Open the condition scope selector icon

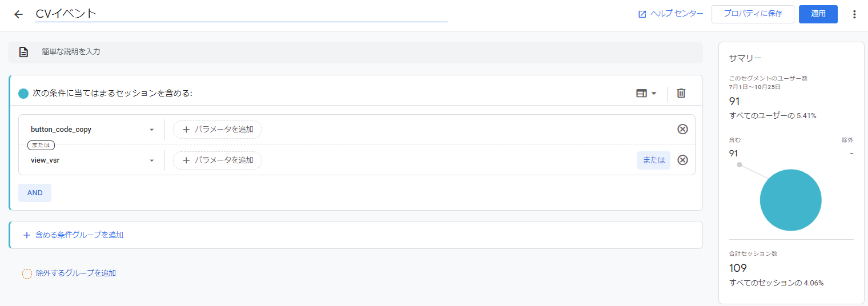click(646, 93)
